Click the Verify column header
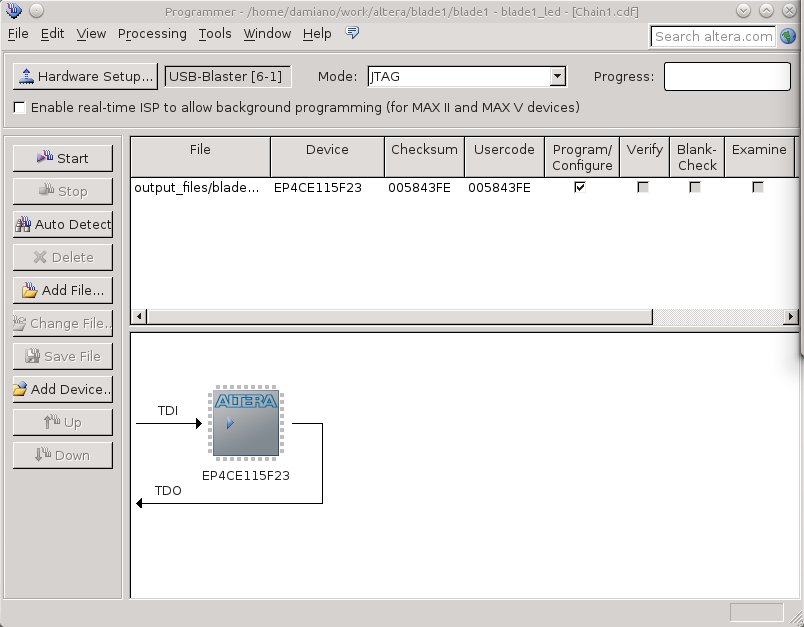 (645, 157)
